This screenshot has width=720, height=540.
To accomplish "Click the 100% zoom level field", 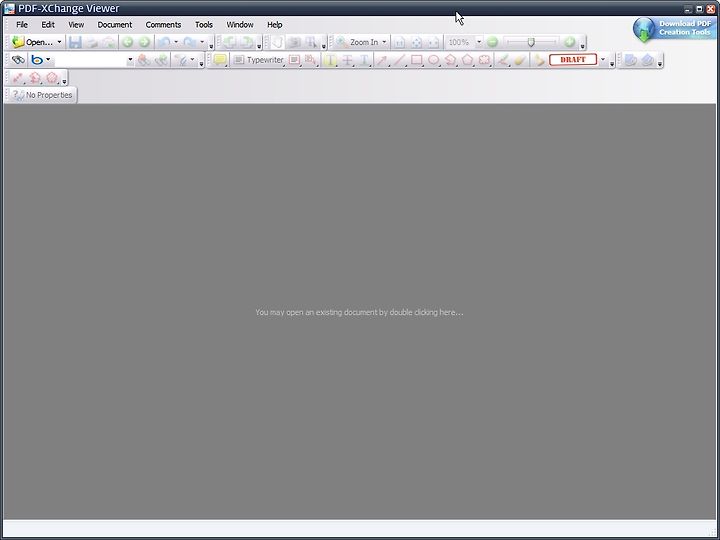I will (x=460, y=42).
